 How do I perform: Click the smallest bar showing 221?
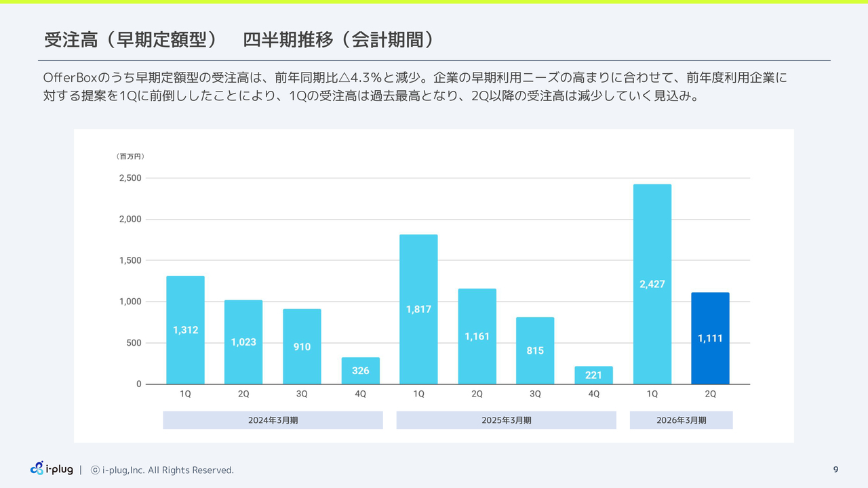[593, 375]
